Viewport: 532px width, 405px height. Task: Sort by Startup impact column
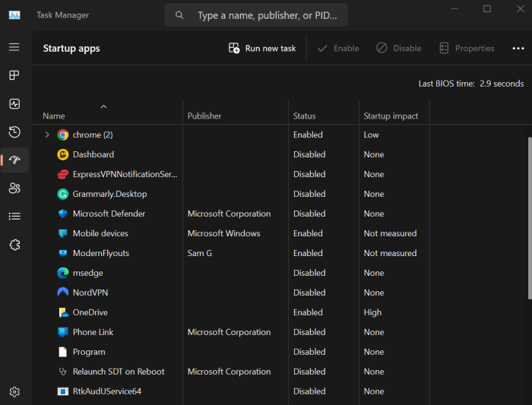[391, 116]
